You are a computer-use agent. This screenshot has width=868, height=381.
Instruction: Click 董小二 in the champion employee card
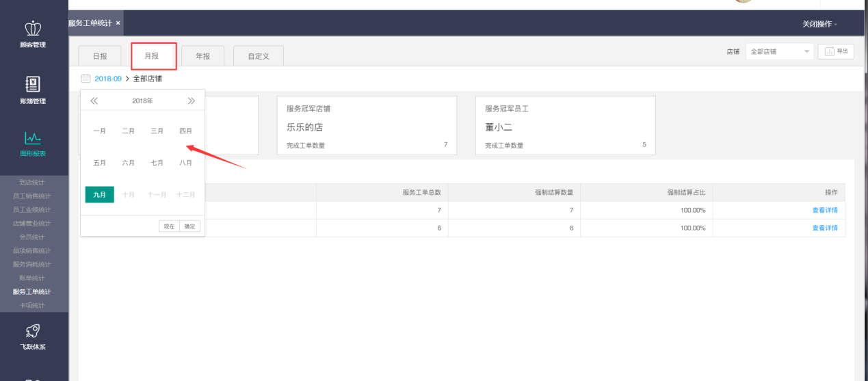499,127
